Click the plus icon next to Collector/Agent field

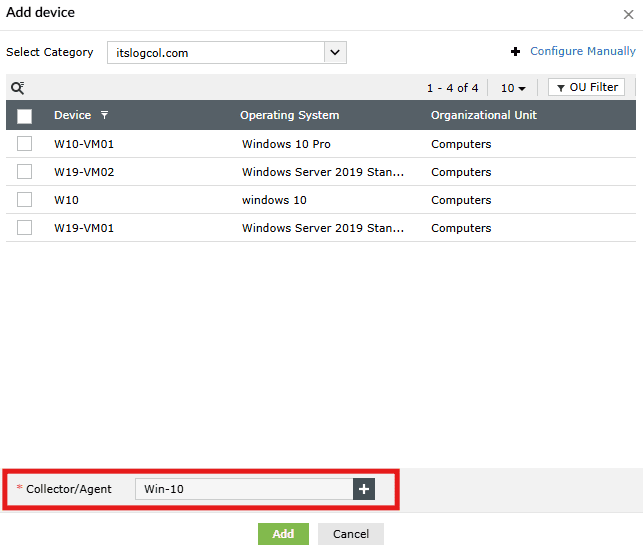(x=364, y=489)
